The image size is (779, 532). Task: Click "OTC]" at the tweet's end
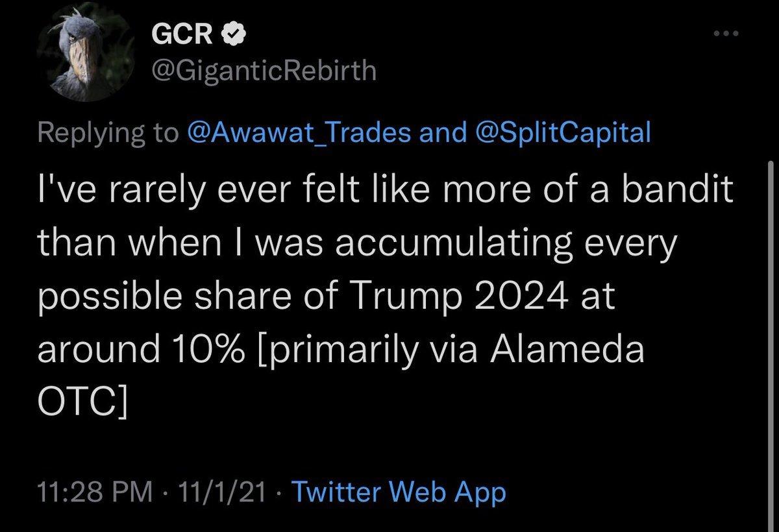pos(81,403)
